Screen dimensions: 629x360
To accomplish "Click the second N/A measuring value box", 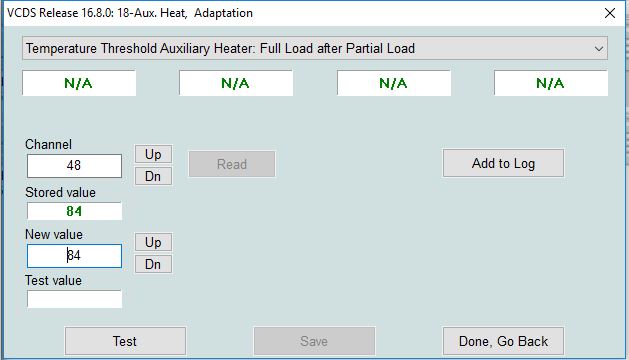I will click(236, 83).
